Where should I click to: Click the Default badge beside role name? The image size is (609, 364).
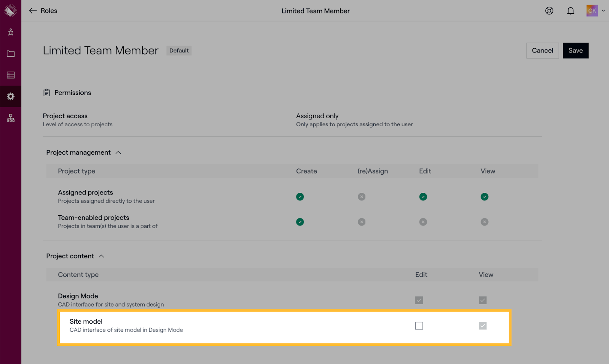pyautogui.click(x=179, y=51)
